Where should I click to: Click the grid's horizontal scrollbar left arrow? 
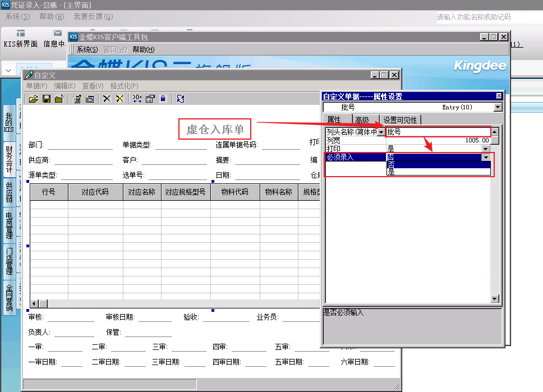click(x=34, y=303)
